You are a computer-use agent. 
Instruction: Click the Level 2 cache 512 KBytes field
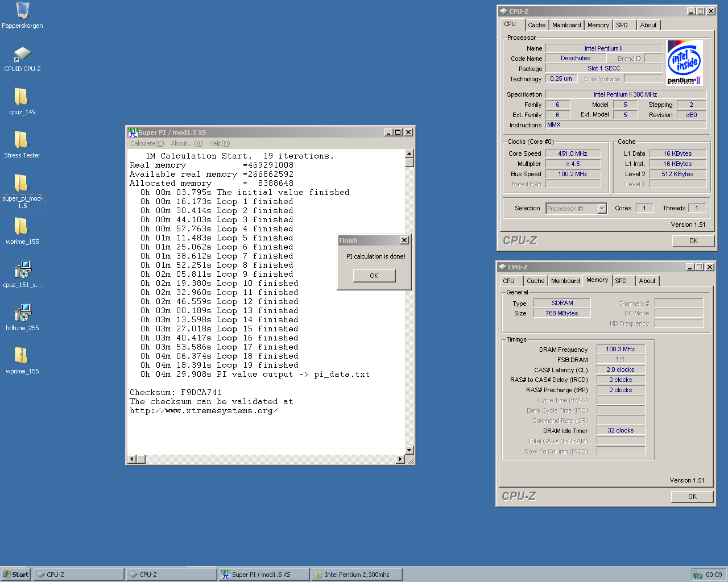677,174
